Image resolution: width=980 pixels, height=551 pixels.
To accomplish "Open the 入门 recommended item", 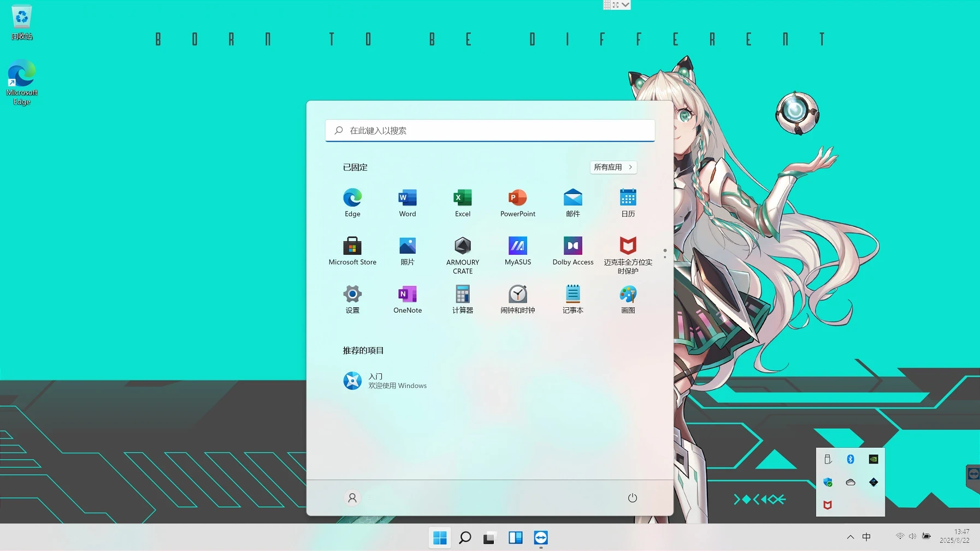I will click(385, 381).
